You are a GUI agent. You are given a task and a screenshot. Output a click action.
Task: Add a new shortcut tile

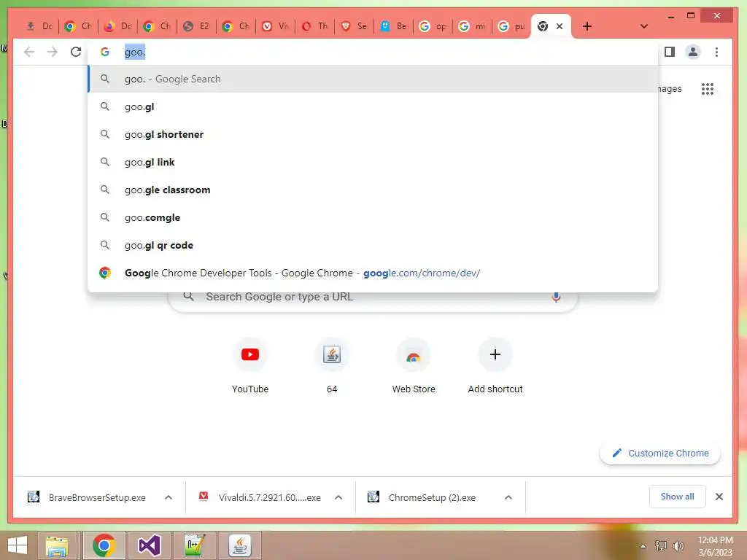(495, 366)
